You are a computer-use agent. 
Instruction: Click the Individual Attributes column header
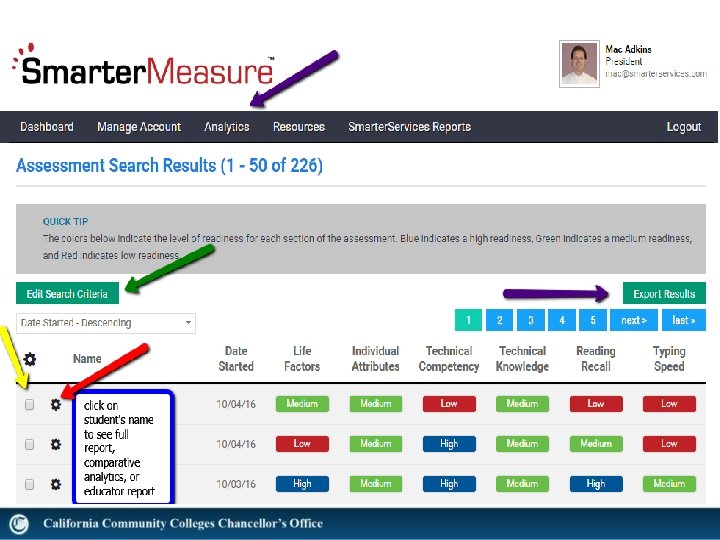[376, 359]
